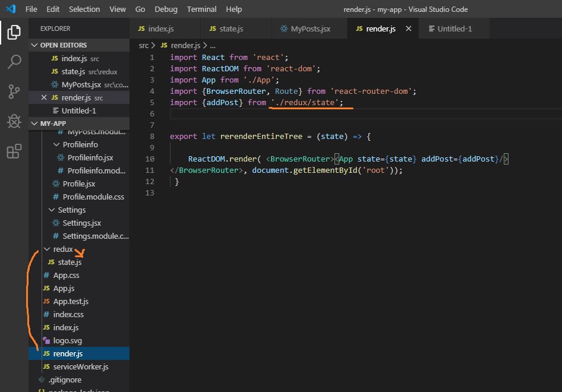Open serviceWorker.js in the explorer
562x392 pixels.
click(81, 366)
